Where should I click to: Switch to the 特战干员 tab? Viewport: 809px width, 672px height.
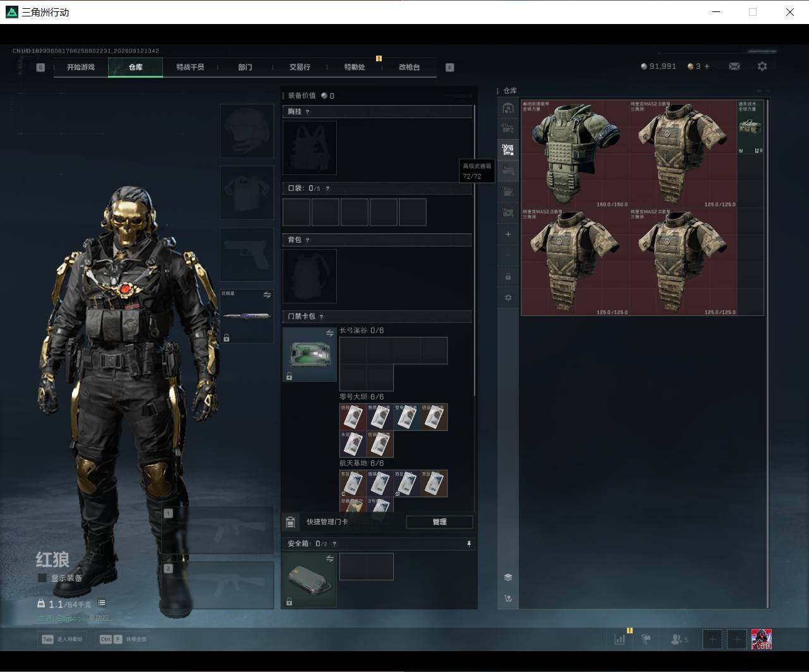click(x=190, y=67)
